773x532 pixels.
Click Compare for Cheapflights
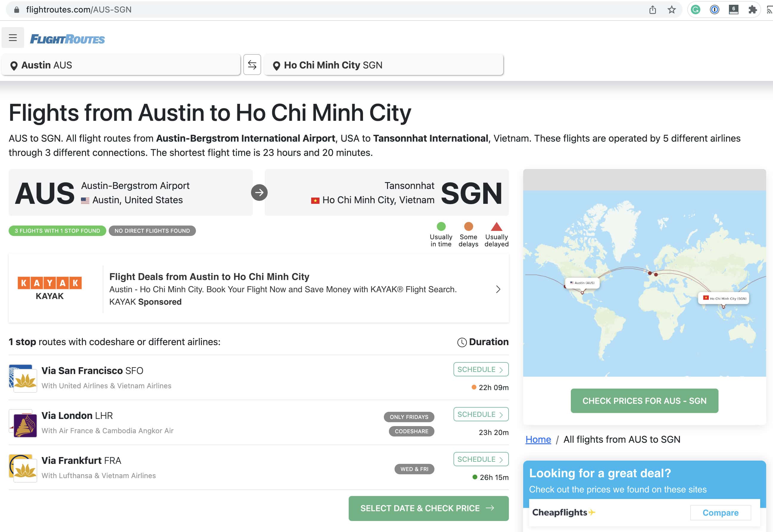(720, 513)
